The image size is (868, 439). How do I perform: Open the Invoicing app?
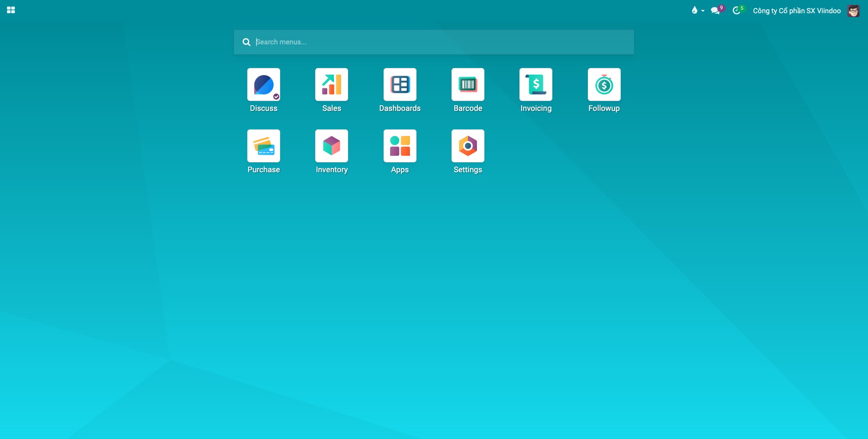[536, 84]
